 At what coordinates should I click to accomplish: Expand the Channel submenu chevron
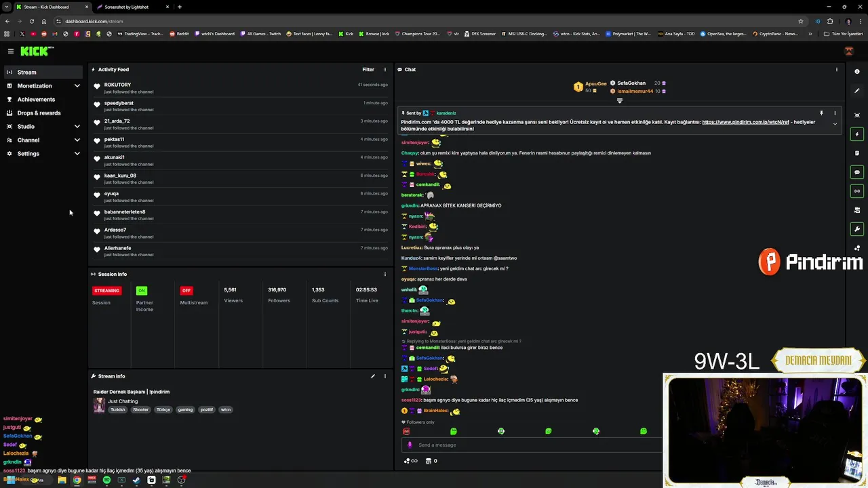pyautogui.click(x=77, y=140)
